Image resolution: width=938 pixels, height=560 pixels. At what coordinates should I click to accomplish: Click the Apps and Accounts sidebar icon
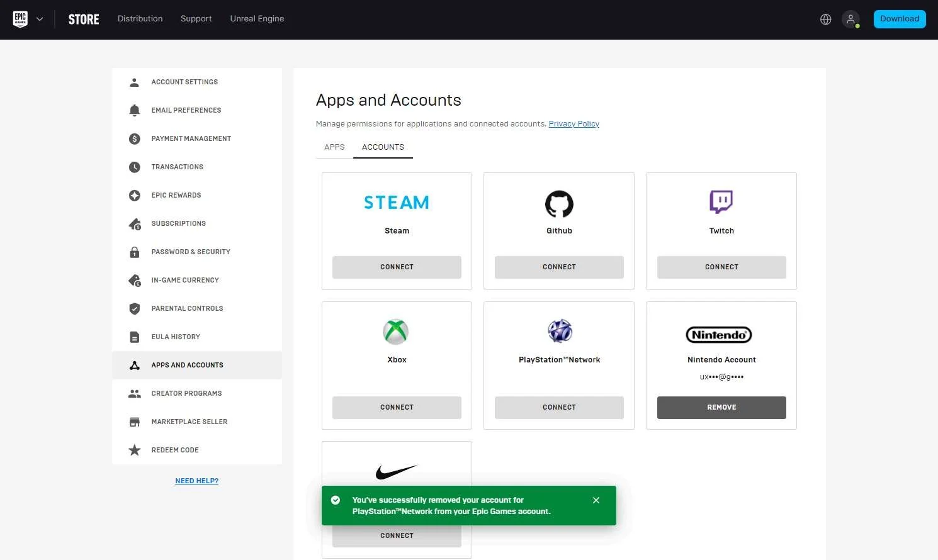134,366
